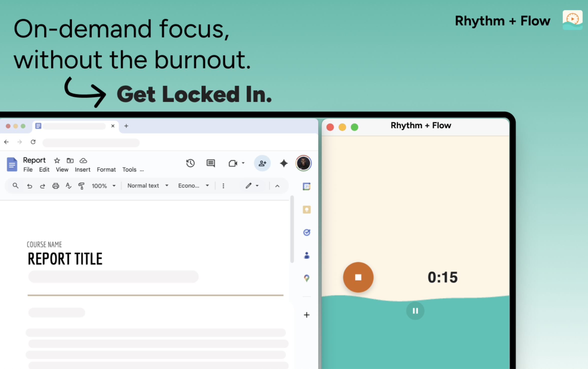Viewport: 588px width, 369px height.
Task: Click the browser address bar
Action: [91, 142]
